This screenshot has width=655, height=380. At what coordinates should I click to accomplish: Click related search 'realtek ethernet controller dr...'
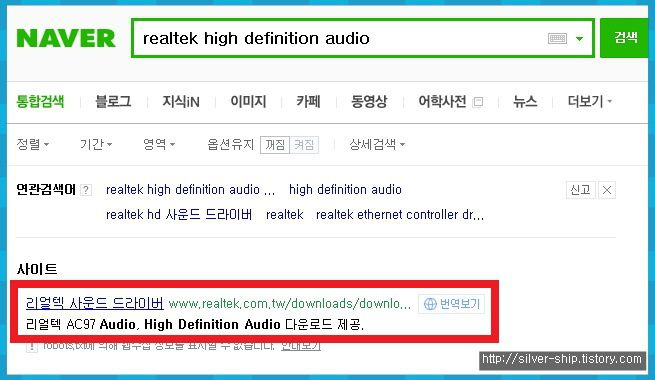click(x=400, y=215)
